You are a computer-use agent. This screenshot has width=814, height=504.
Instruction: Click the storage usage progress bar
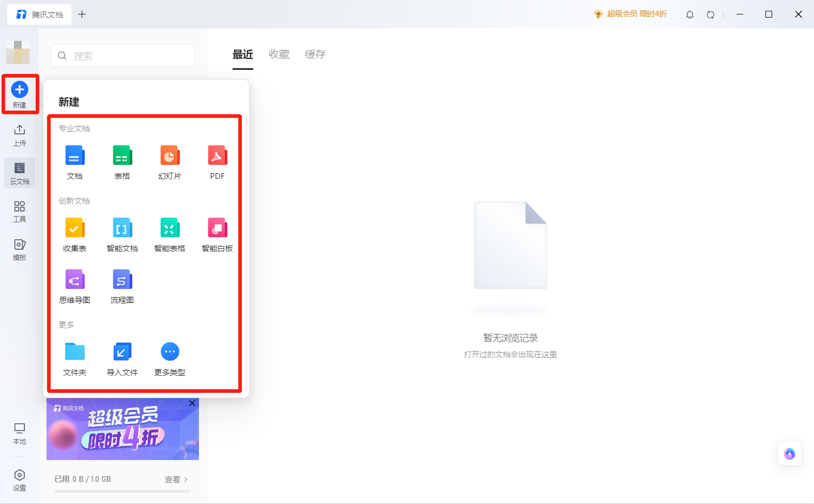coord(122,491)
